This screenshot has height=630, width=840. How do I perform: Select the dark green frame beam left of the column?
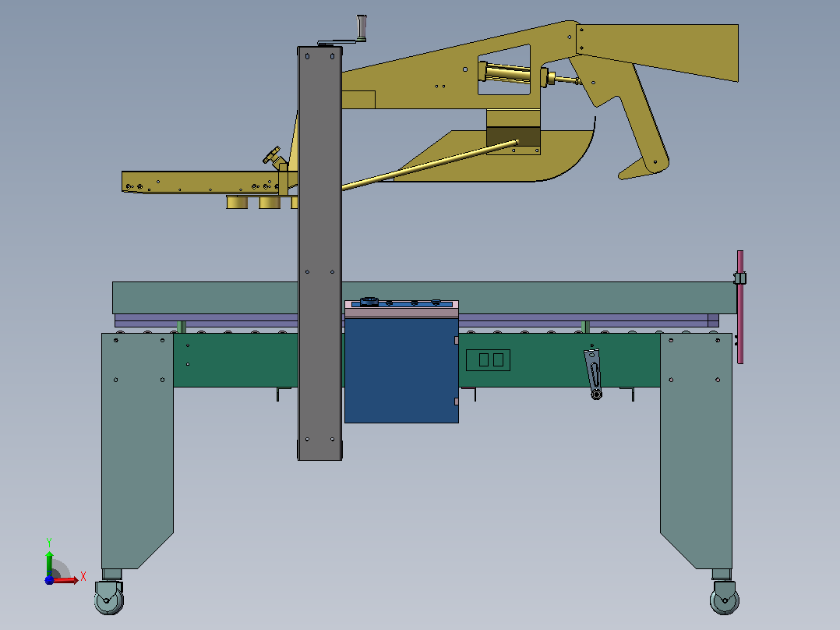click(x=235, y=359)
